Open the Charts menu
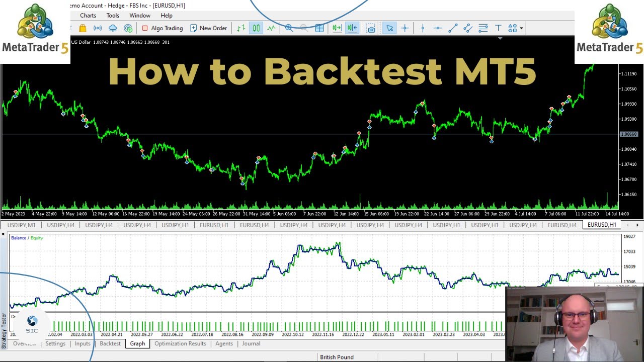644x362 pixels. [88, 16]
